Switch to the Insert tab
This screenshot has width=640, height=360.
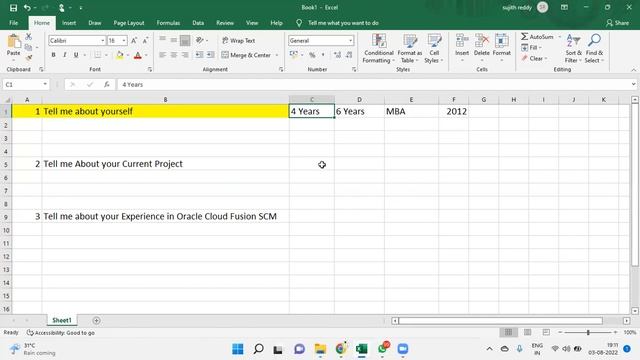pos(69,23)
